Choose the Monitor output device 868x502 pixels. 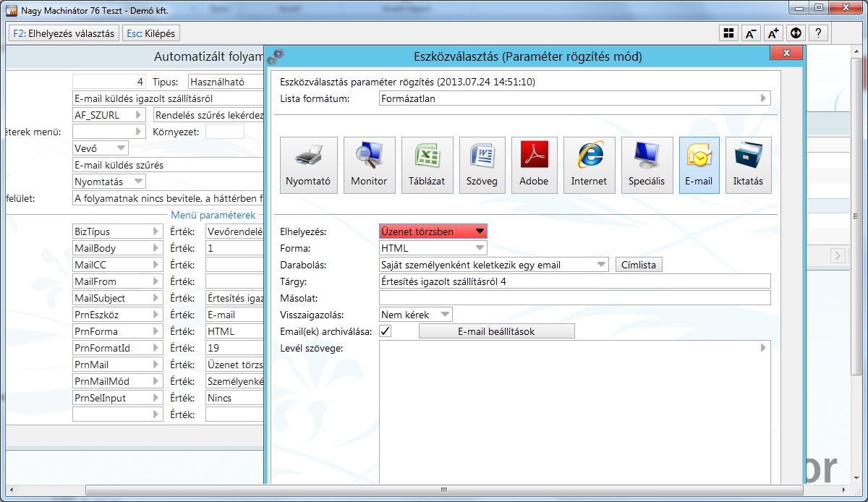[x=369, y=165]
